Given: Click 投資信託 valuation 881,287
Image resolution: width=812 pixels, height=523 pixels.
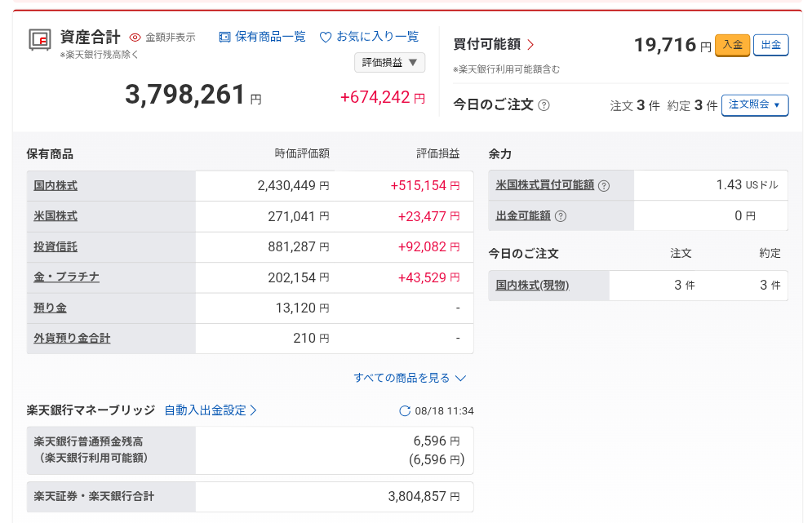Looking at the screenshot, I should pyautogui.click(x=291, y=246).
